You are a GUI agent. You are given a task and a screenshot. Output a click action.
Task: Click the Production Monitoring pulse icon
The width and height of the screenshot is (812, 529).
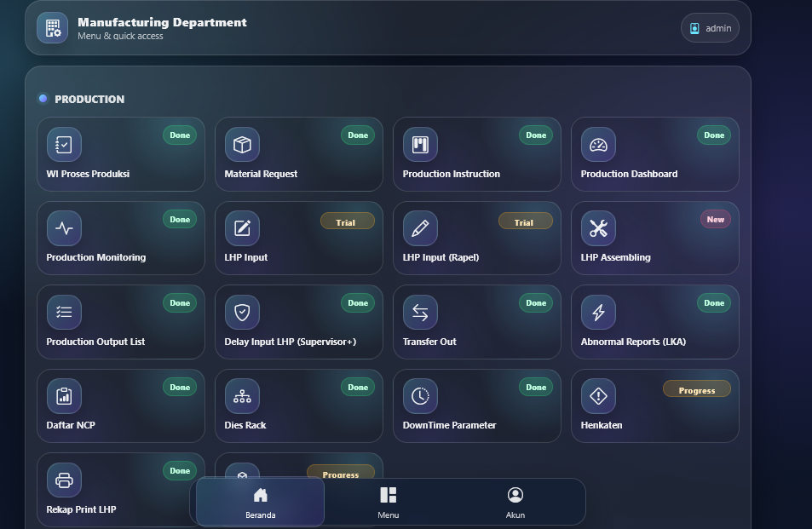tap(64, 228)
